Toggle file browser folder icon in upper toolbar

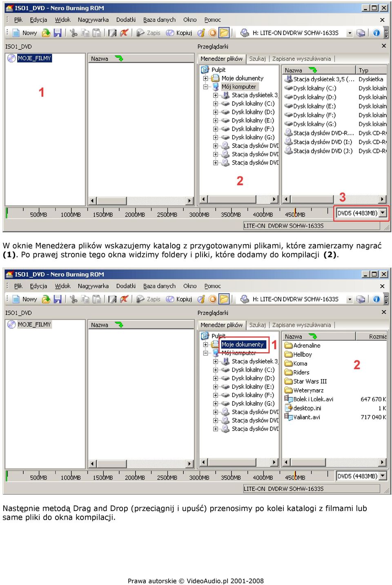point(224,33)
